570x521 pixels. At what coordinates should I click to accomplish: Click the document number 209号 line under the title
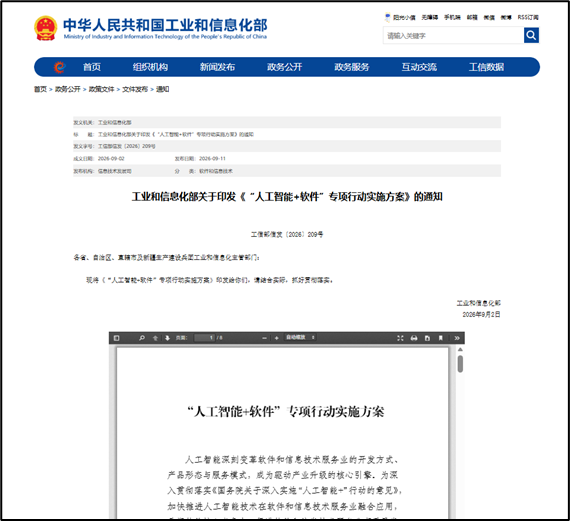coord(287,235)
